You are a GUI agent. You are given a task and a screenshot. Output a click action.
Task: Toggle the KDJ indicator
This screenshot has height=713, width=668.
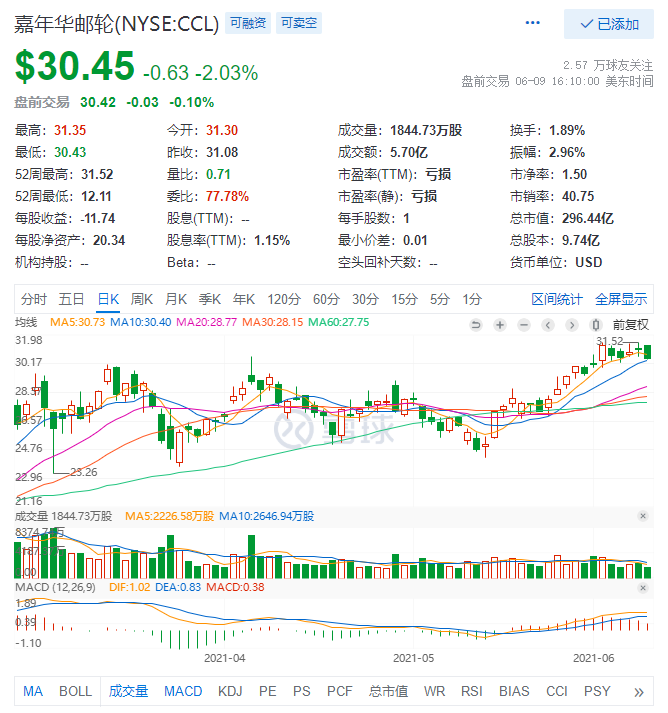230,691
